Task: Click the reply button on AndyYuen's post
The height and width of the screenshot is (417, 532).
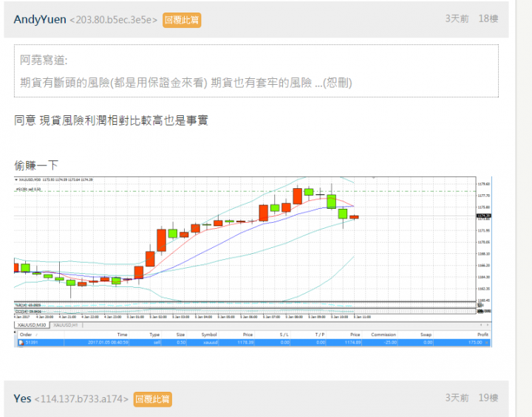Action: pos(182,20)
